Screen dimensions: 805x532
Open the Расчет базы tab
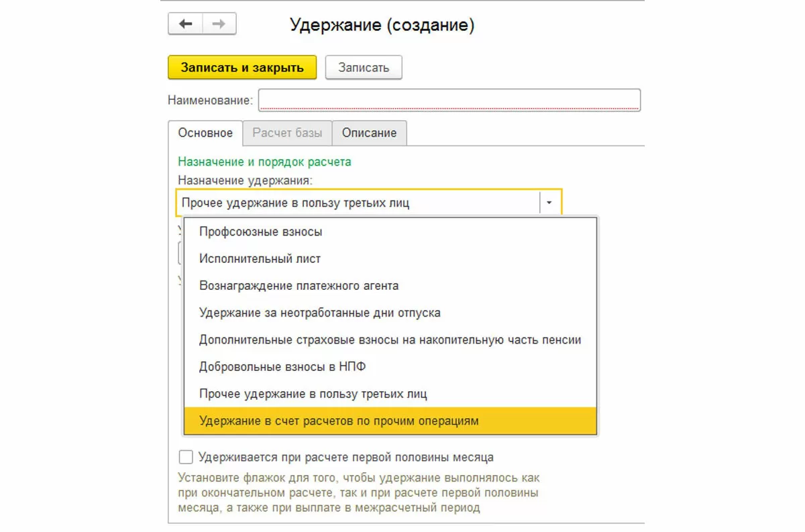pos(287,133)
